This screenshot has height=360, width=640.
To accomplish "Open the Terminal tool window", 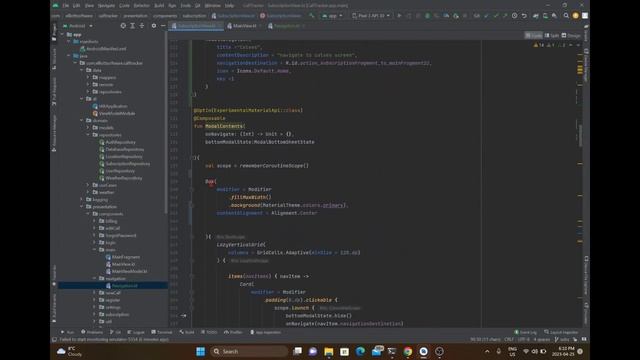I will click(x=162, y=332).
